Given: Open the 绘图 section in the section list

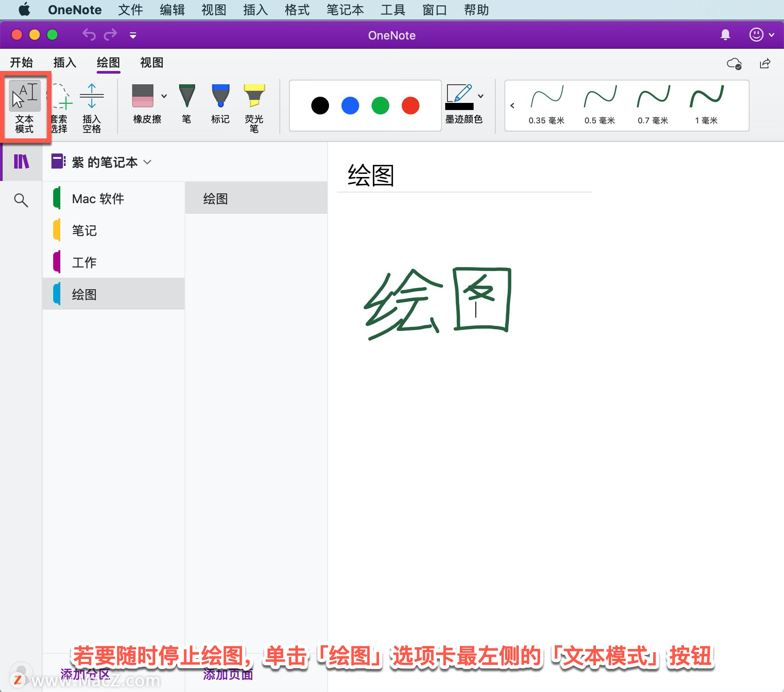Looking at the screenshot, I should tap(114, 294).
